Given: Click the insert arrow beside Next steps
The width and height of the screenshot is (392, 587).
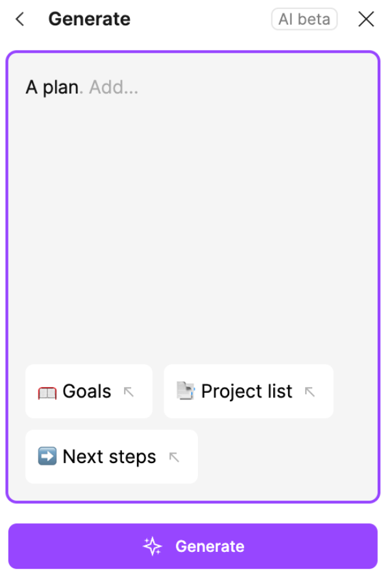Looking at the screenshot, I should tap(174, 457).
